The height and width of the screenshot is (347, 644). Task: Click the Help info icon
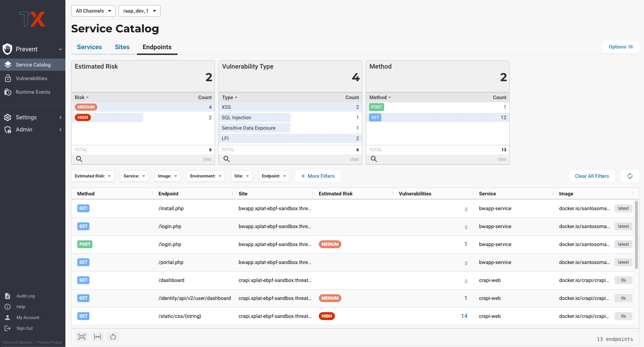point(8,307)
